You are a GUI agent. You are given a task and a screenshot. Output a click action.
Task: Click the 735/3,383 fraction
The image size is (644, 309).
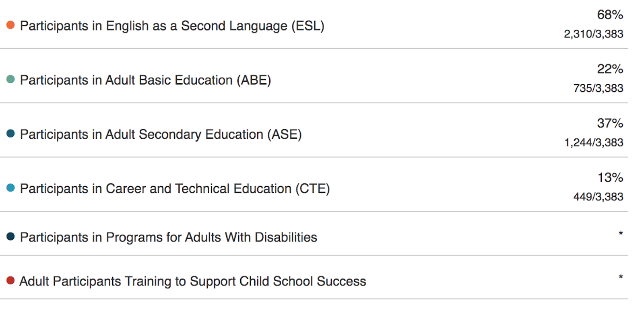tap(599, 88)
